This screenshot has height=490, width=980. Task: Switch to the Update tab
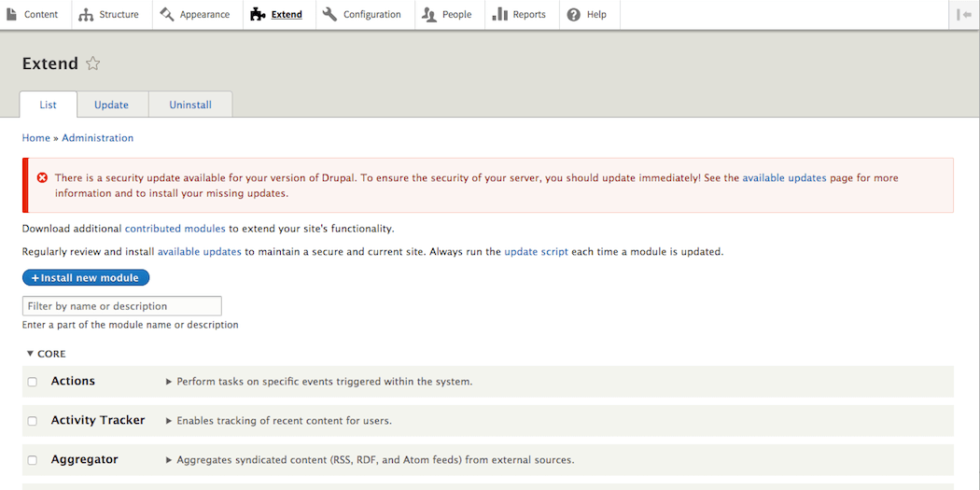[x=111, y=105]
